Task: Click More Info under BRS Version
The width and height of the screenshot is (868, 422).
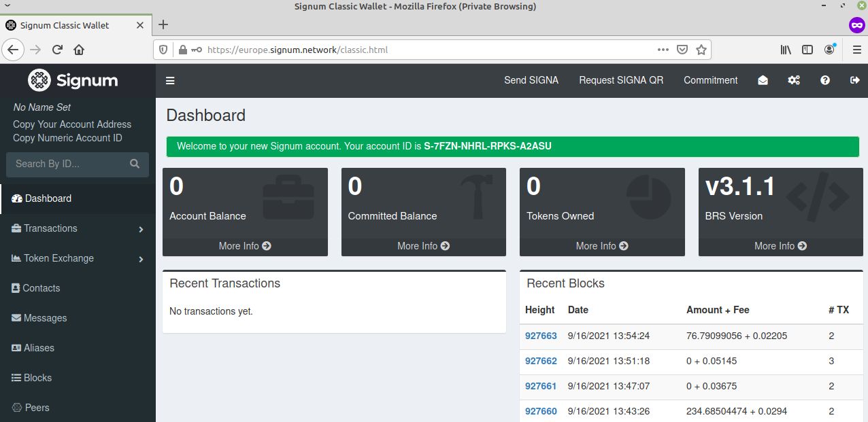Action: click(x=781, y=246)
